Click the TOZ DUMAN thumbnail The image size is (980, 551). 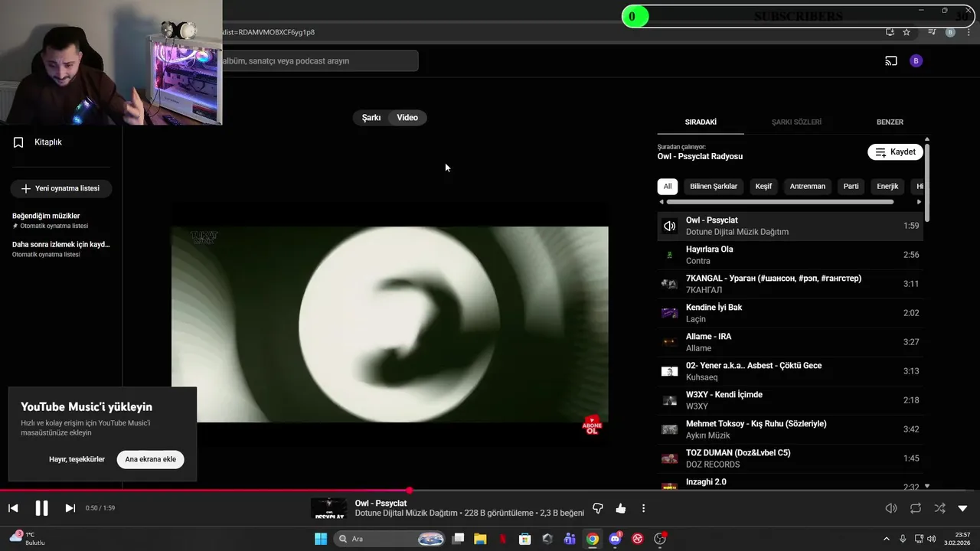670,458
